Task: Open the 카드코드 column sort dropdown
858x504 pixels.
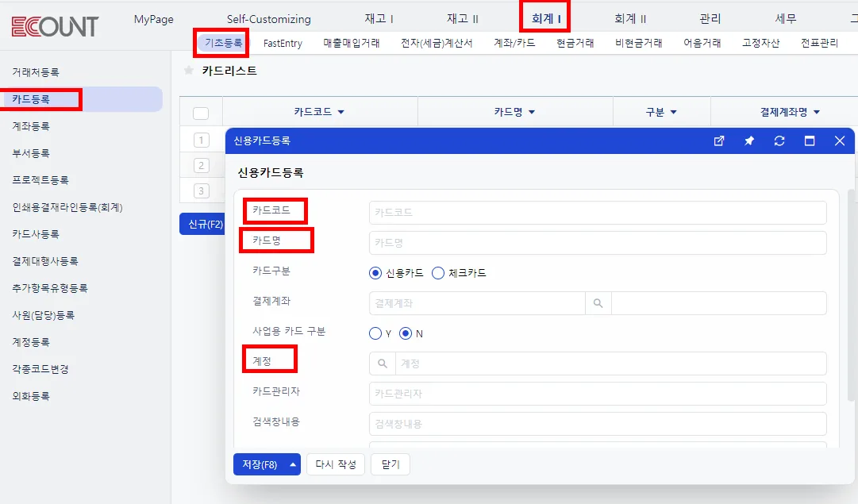Action: [341, 112]
